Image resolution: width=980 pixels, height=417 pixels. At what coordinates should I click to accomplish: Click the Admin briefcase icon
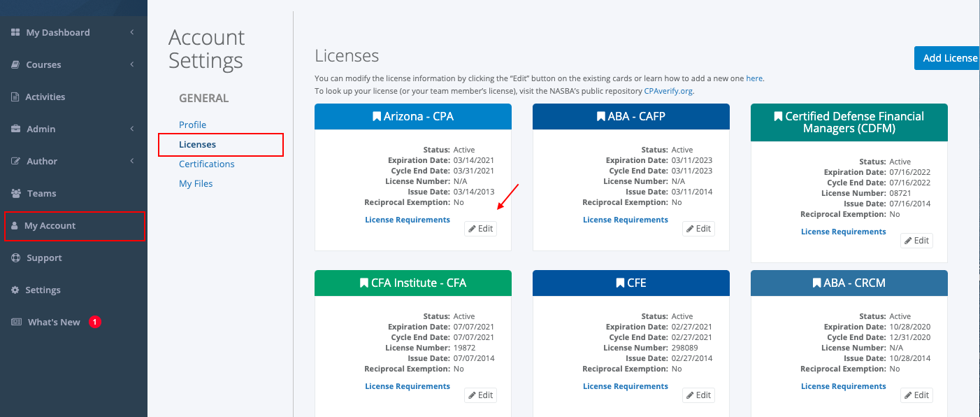pyautogui.click(x=15, y=129)
